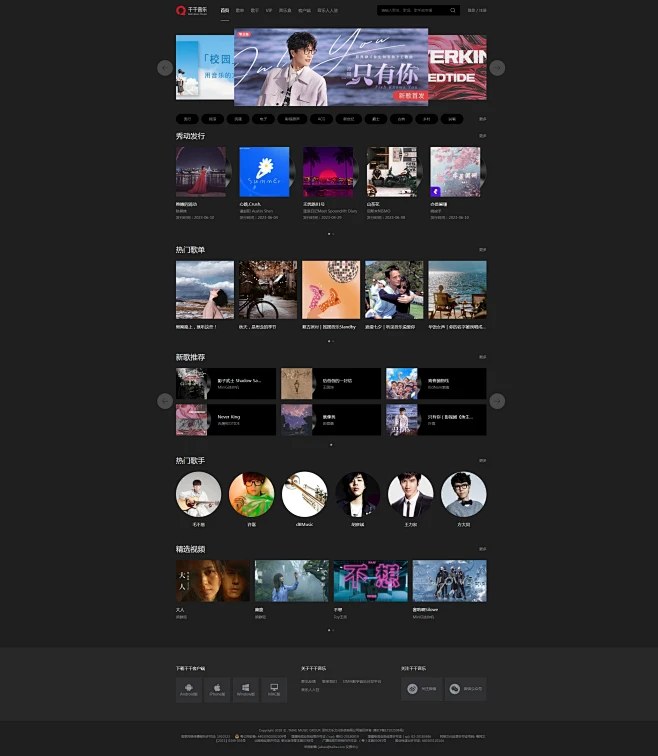This screenshot has width=658, height=756.
Task: Download the iPhone client
Action: pos(217,690)
